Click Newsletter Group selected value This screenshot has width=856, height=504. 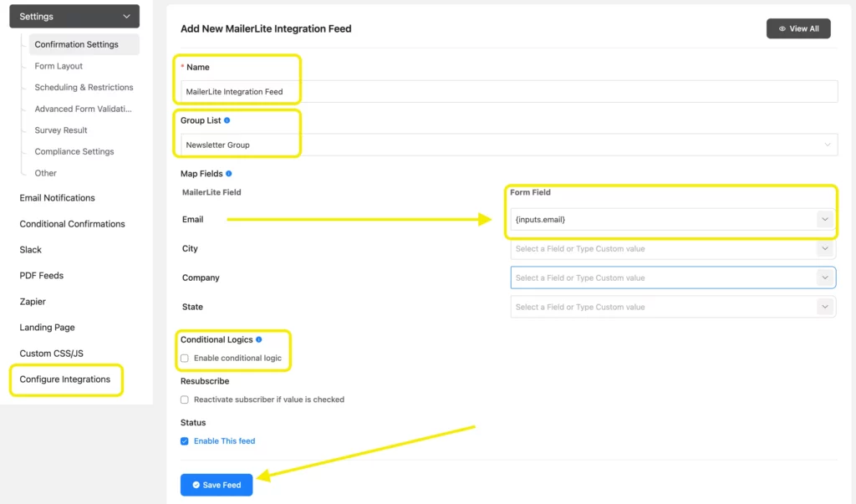[218, 145]
